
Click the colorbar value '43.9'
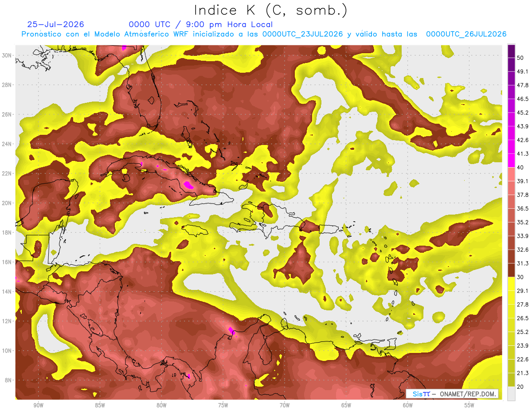[523, 126]
